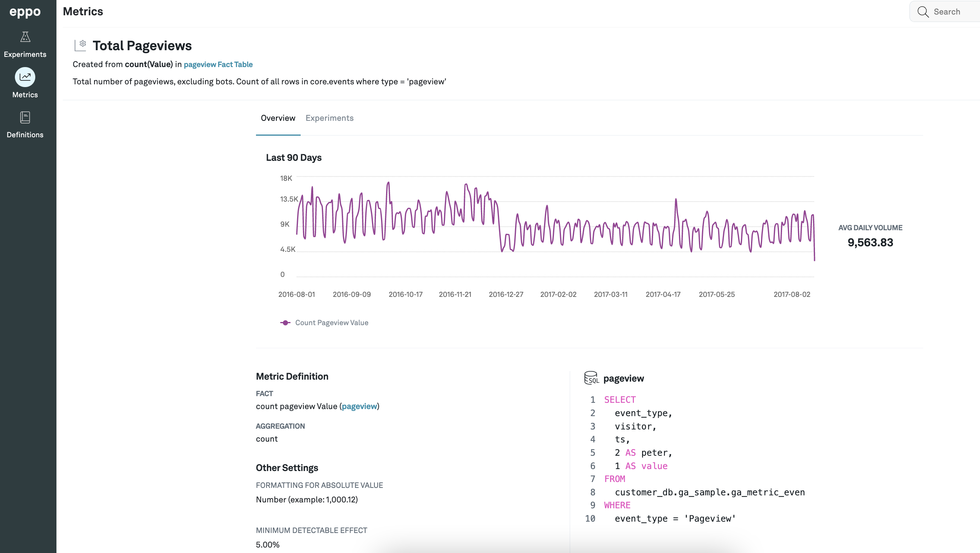This screenshot has height=553, width=980.
Task: Click the magnifying glass search icon
Action: [x=923, y=12]
